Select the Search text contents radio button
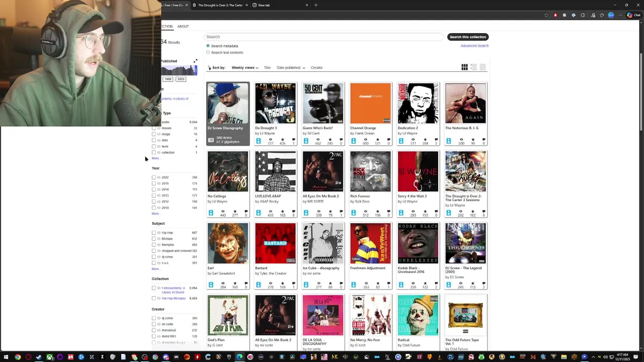Screen dimensions: 644x362 click(x=208, y=52)
